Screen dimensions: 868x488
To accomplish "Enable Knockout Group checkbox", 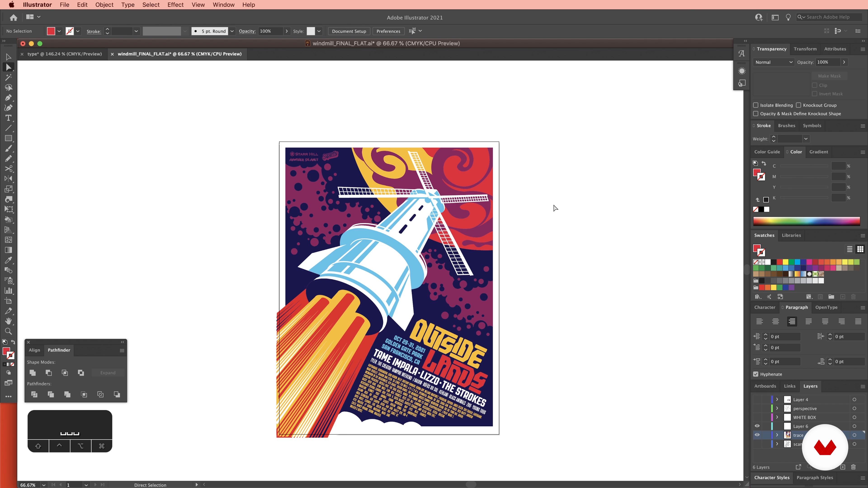I will click(x=799, y=105).
